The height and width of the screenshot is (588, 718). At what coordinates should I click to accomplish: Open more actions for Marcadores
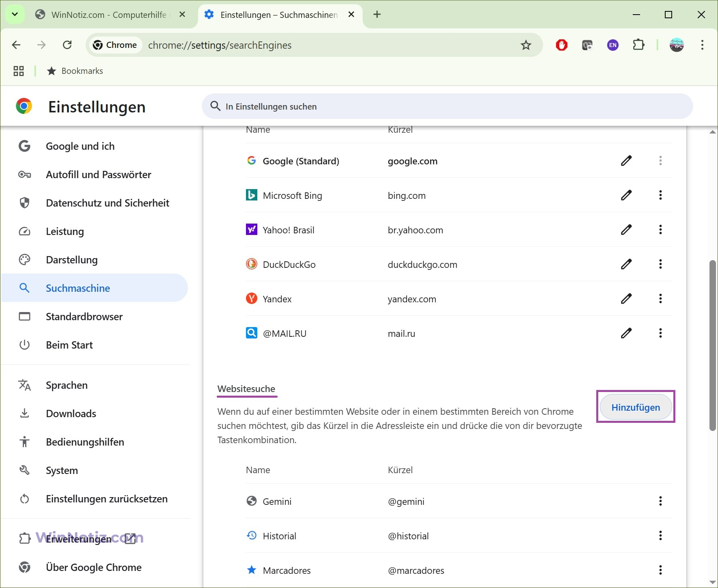tap(660, 570)
